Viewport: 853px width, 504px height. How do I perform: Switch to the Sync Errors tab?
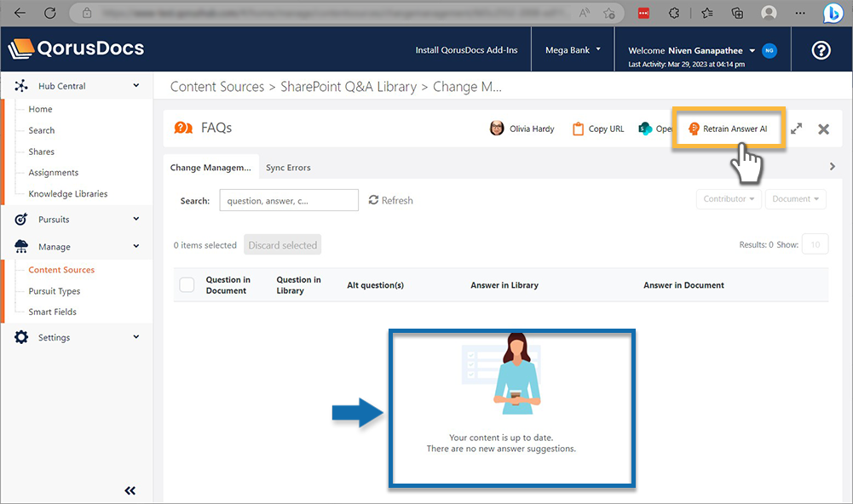coord(288,168)
